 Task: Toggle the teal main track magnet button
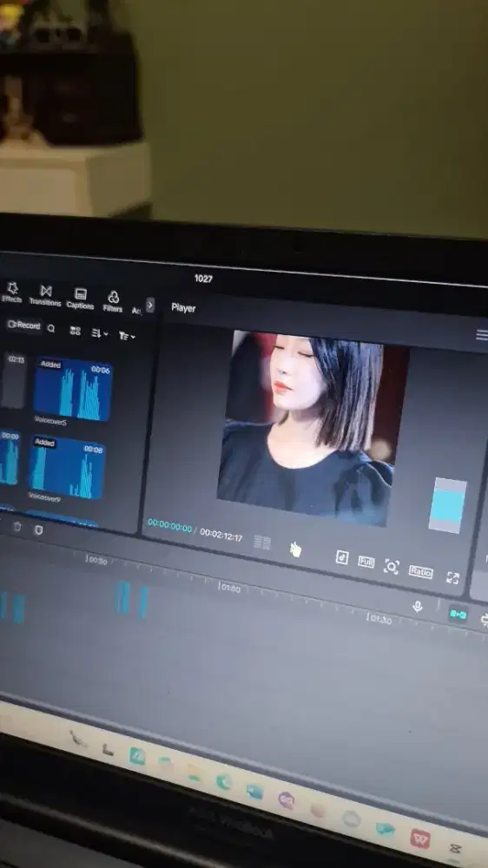[x=458, y=614]
